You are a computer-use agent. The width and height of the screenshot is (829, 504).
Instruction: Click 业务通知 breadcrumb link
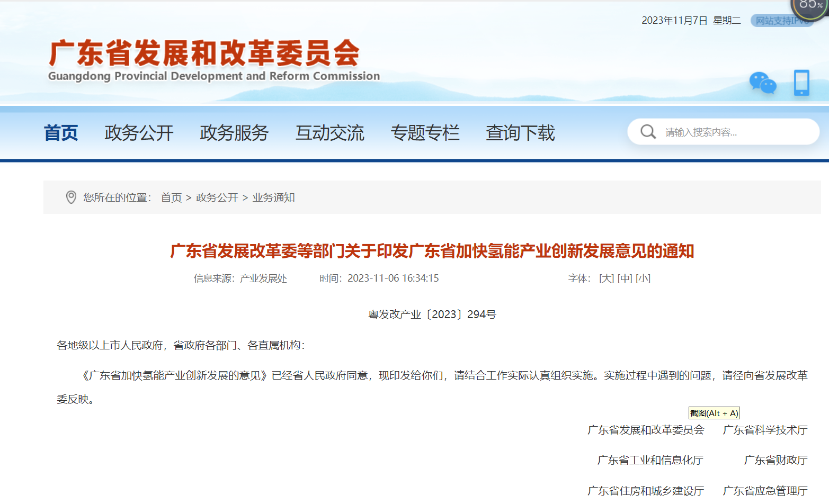click(273, 197)
